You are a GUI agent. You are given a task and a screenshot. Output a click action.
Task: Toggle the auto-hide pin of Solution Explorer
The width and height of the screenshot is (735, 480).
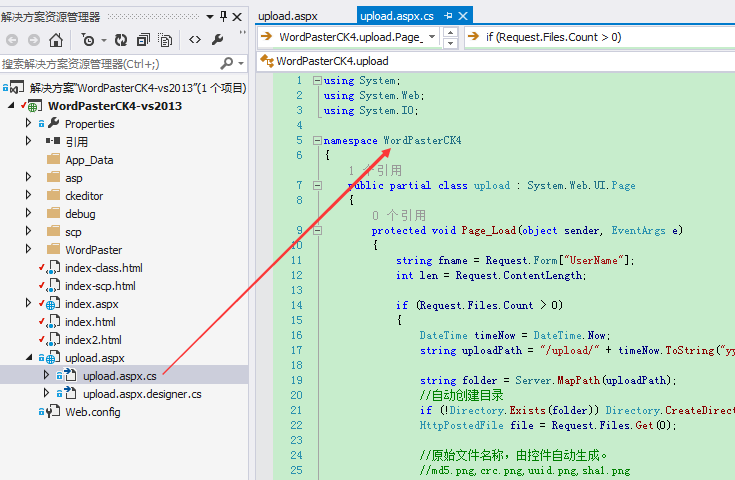click(224, 17)
